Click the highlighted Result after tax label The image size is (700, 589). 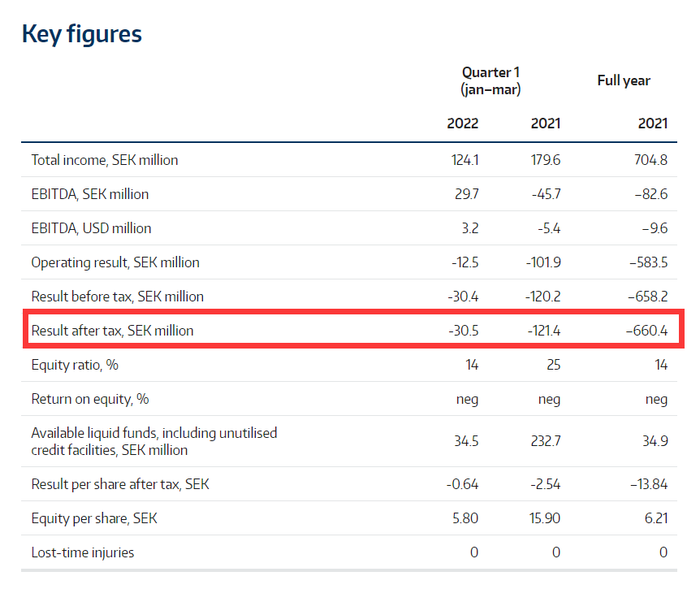coord(113,331)
